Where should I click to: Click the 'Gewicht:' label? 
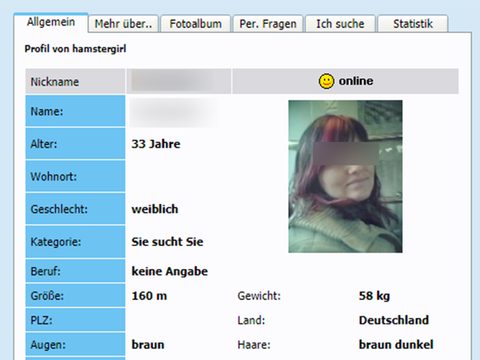(259, 296)
